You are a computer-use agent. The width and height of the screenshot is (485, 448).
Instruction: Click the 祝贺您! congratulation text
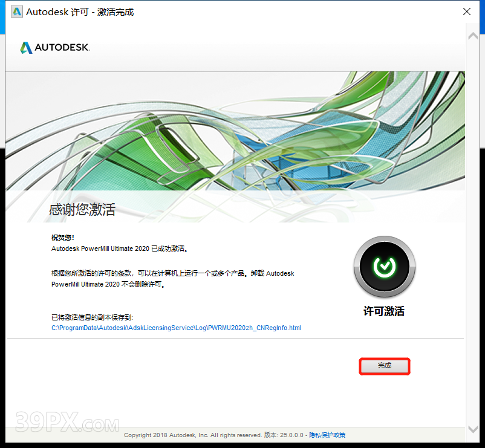[x=63, y=238]
